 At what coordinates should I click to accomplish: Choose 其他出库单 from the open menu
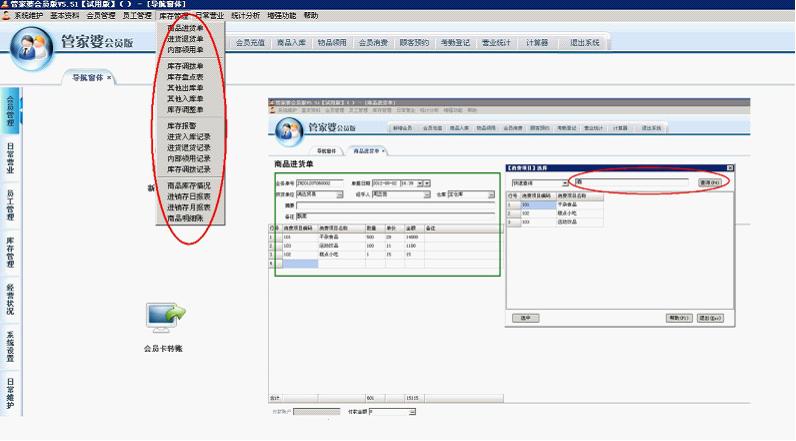coord(185,88)
